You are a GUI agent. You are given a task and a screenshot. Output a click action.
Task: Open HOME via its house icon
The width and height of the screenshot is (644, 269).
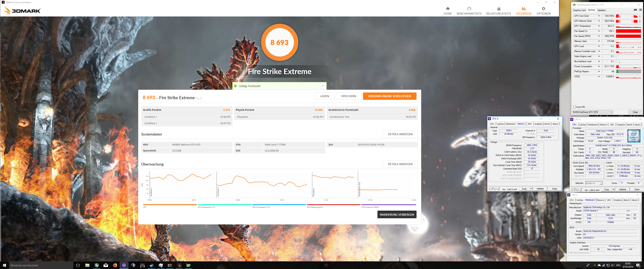tap(447, 8)
